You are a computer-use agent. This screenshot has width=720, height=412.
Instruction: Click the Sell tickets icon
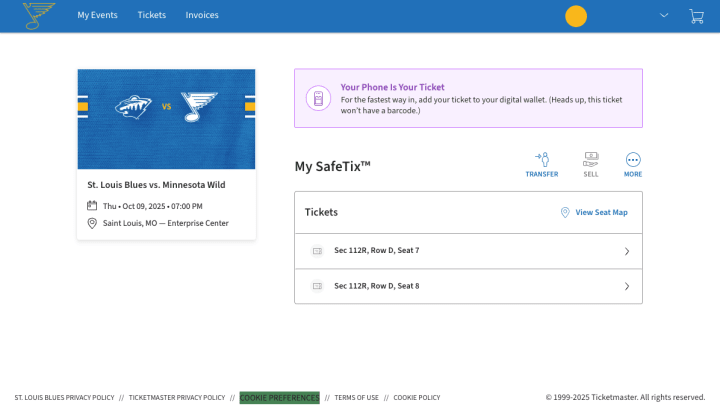pyautogui.click(x=591, y=160)
